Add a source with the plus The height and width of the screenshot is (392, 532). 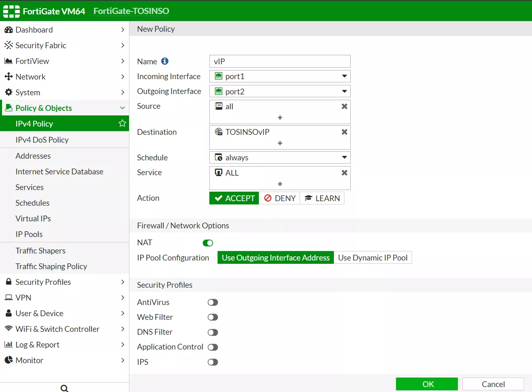click(x=280, y=117)
